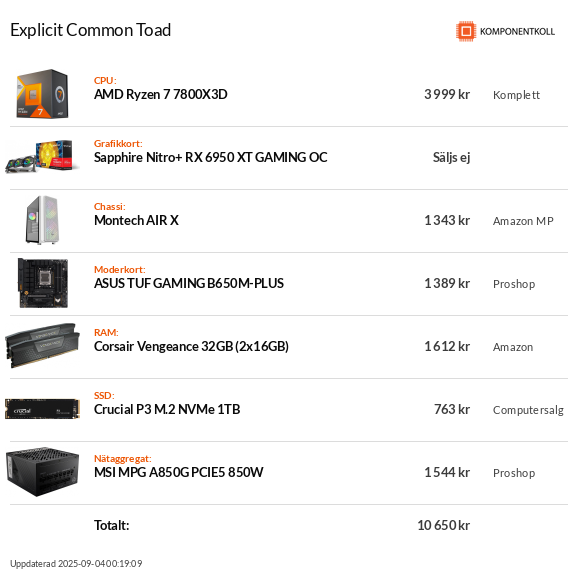Click the Crucial P3 SSD image

click(42, 409)
